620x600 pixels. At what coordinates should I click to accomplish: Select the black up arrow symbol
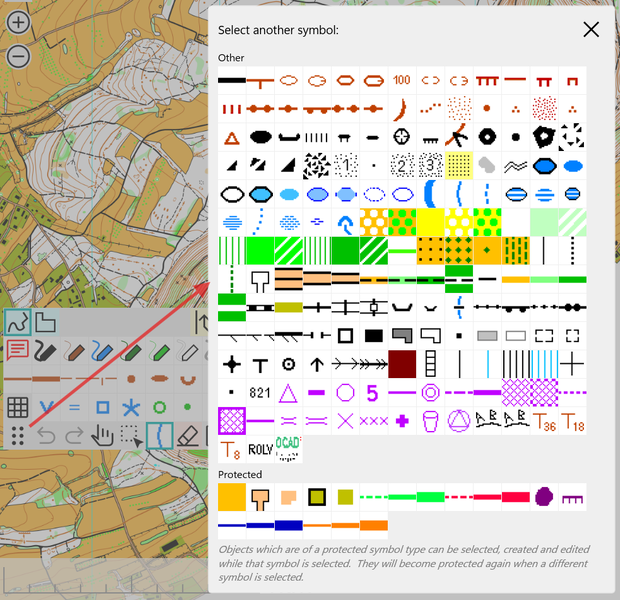tap(317, 364)
